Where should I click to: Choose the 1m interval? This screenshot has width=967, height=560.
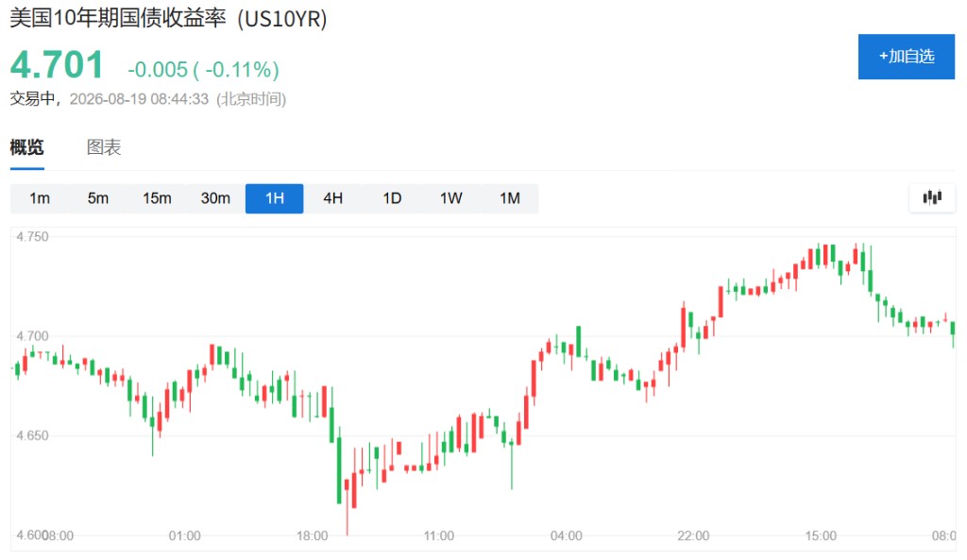click(40, 198)
